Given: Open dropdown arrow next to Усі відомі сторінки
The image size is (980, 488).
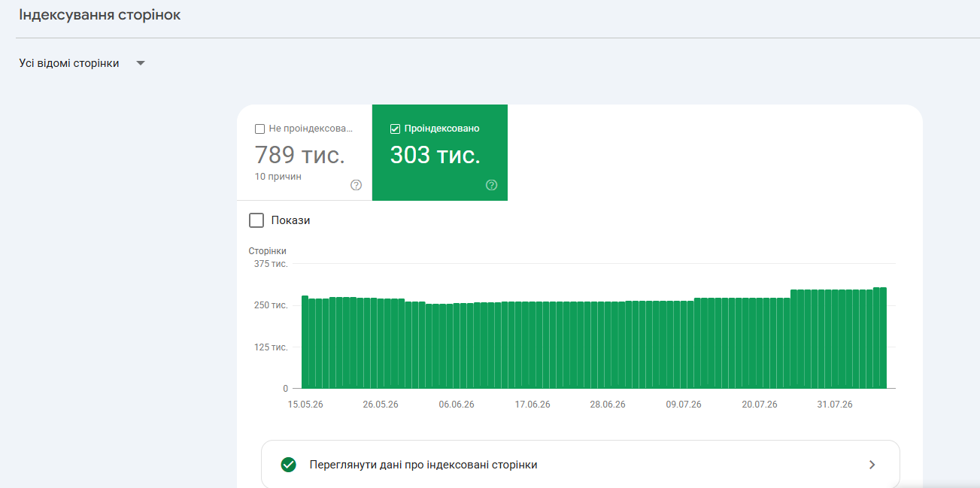Looking at the screenshot, I should [141, 63].
